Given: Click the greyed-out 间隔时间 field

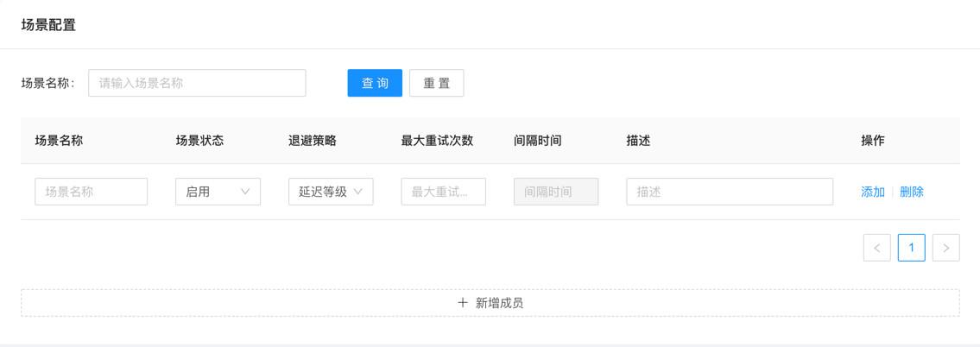Looking at the screenshot, I should coord(556,192).
